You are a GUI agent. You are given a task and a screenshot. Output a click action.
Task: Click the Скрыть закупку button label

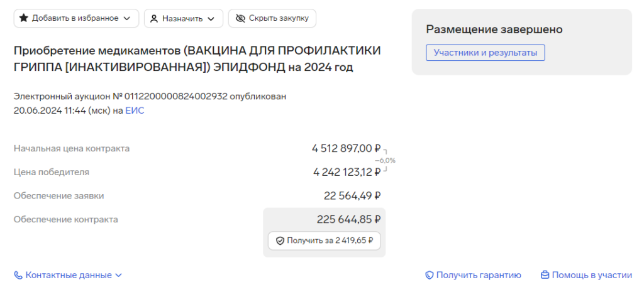point(279,18)
